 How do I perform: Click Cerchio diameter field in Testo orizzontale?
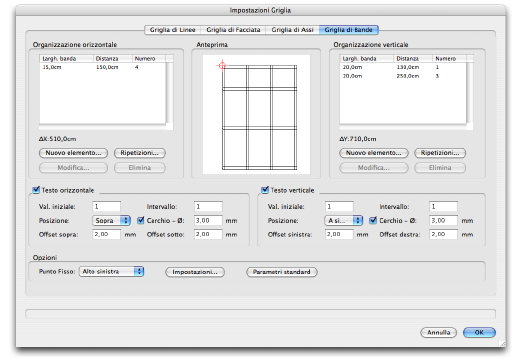point(208,220)
